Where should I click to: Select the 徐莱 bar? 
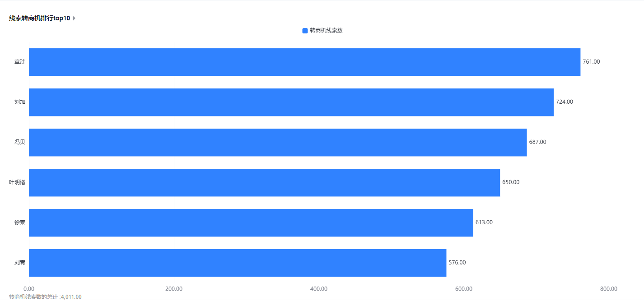pos(251,222)
